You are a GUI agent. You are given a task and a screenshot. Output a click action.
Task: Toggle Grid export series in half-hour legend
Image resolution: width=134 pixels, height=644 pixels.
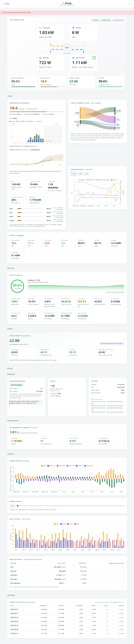point(88,466)
